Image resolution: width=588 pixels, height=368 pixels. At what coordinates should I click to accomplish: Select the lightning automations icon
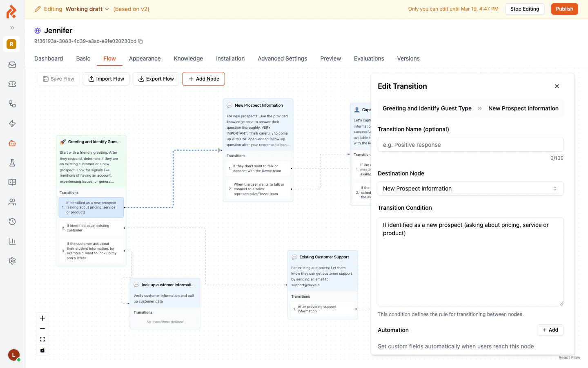[x=12, y=123]
